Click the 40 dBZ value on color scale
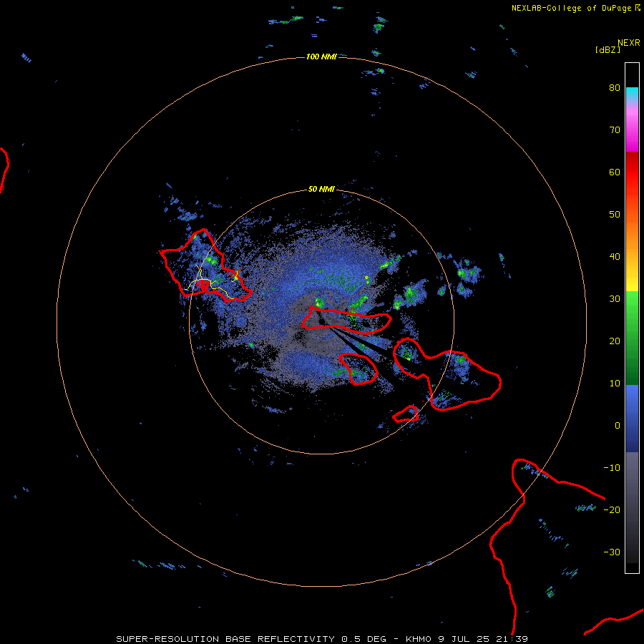The height and width of the screenshot is (644, 644). [615, 257]
